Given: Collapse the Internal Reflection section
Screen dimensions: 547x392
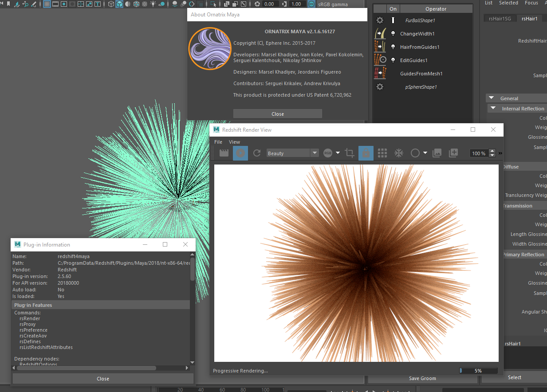Looking at the screenshot, I should [x=493, y=109].
